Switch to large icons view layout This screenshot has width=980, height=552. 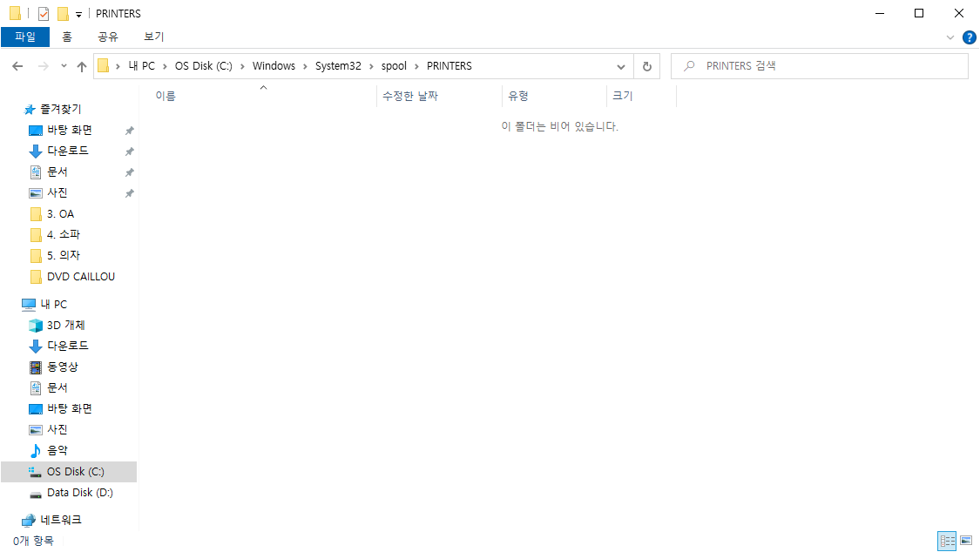966,541
